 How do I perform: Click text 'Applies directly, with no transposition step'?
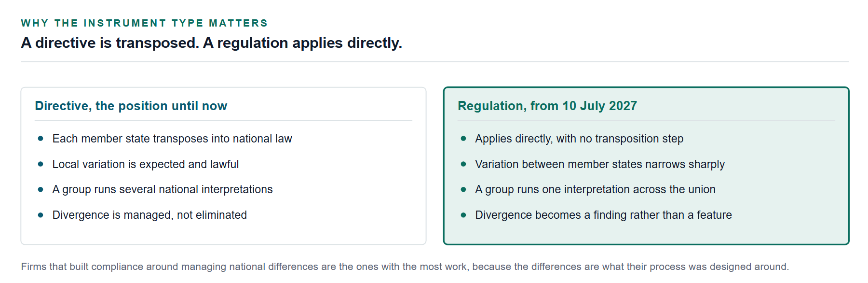coord(579,139)
